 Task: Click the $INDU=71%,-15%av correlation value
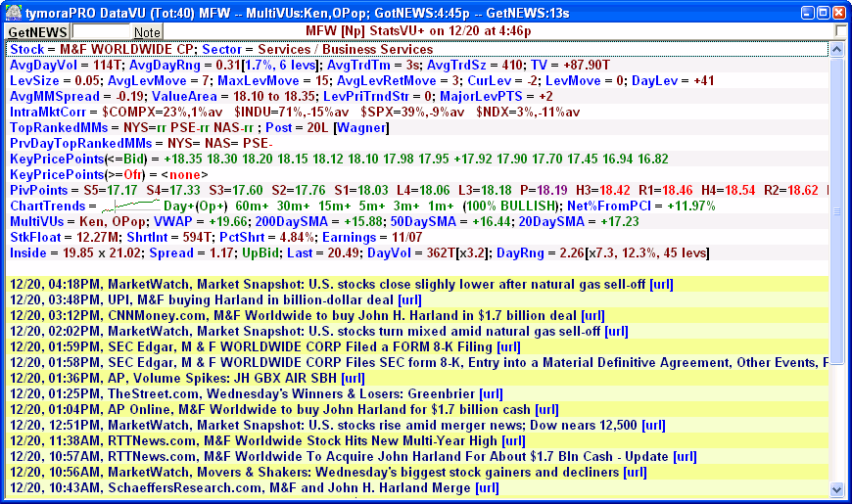point(292,113)
